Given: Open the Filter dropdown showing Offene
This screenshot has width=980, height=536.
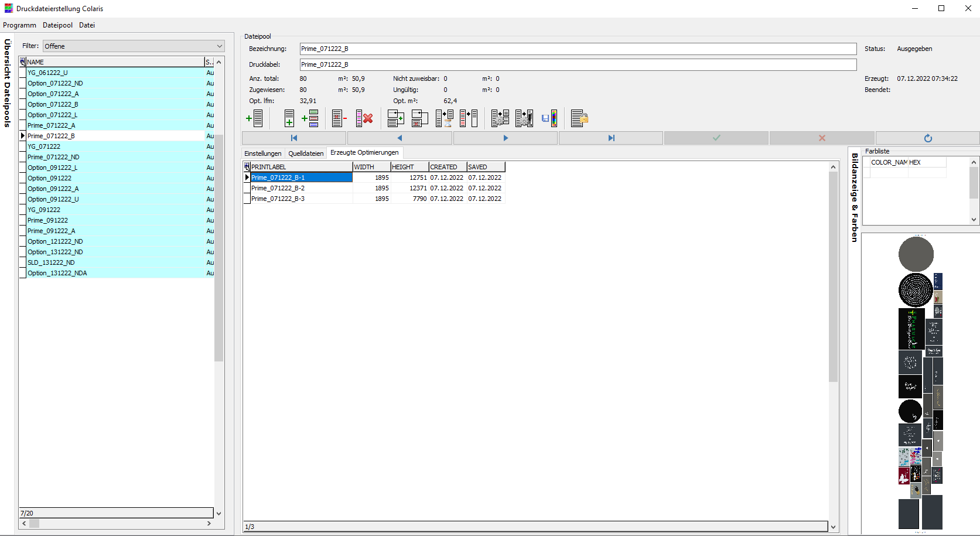Looking at the screenshot, I should [134, 46].
